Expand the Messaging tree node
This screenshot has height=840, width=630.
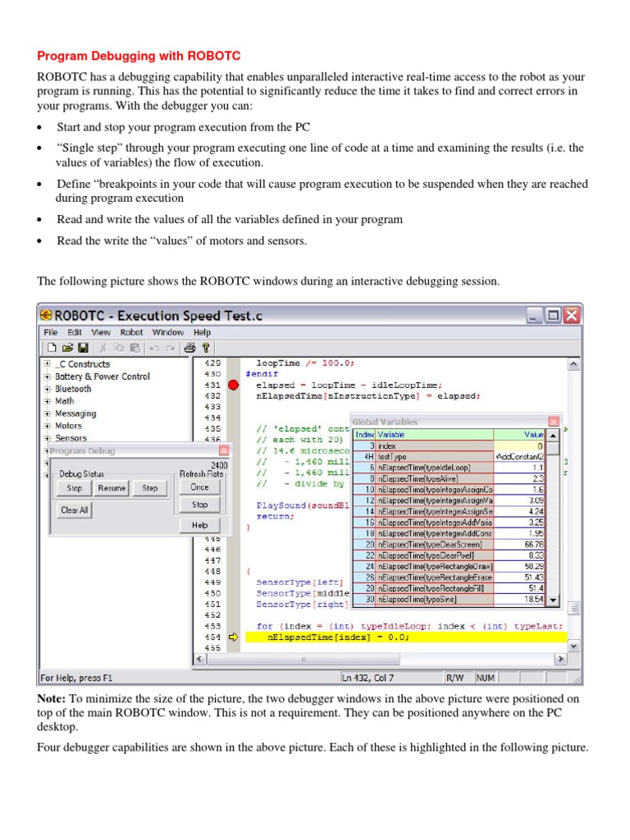pyautogui.click(x=47, y=413)
